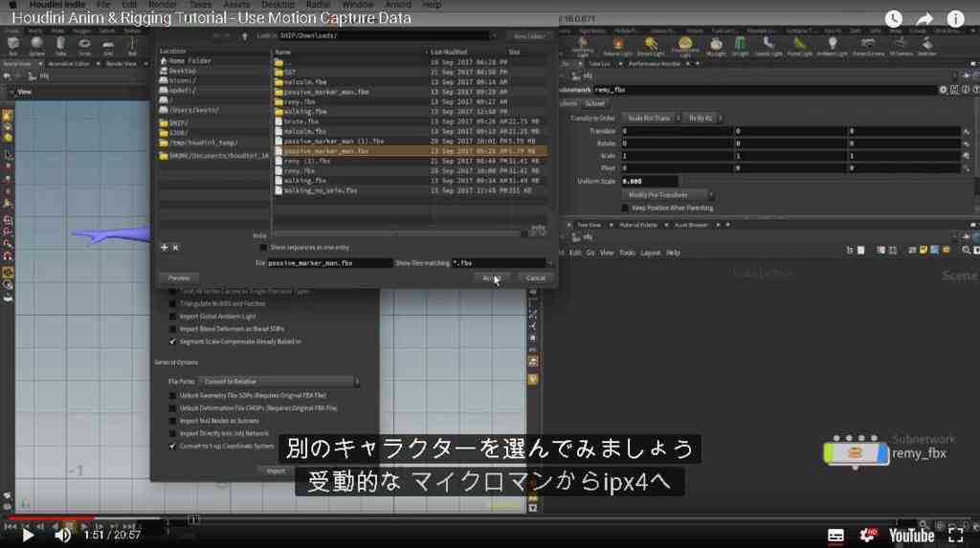Toggle Triangulate NURBS and Patches
Viewport: 980px width, 548px height.
point(172,304)
